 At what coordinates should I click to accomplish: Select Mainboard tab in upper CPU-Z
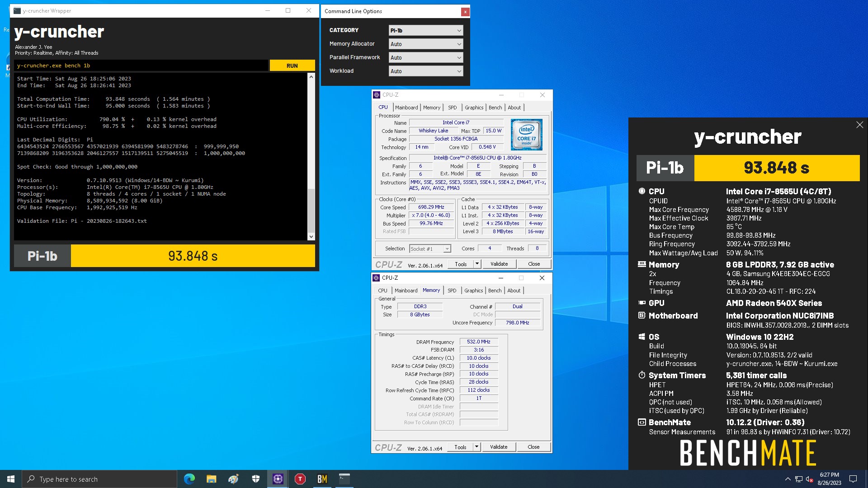click(406, 108)
